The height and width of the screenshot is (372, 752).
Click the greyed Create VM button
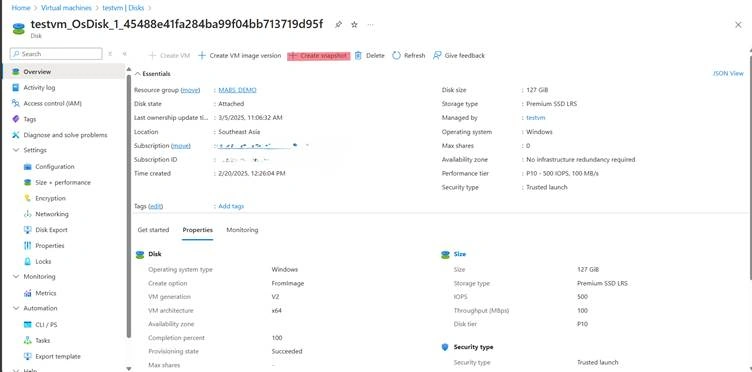pyautogui.click(x=169, y=56)
